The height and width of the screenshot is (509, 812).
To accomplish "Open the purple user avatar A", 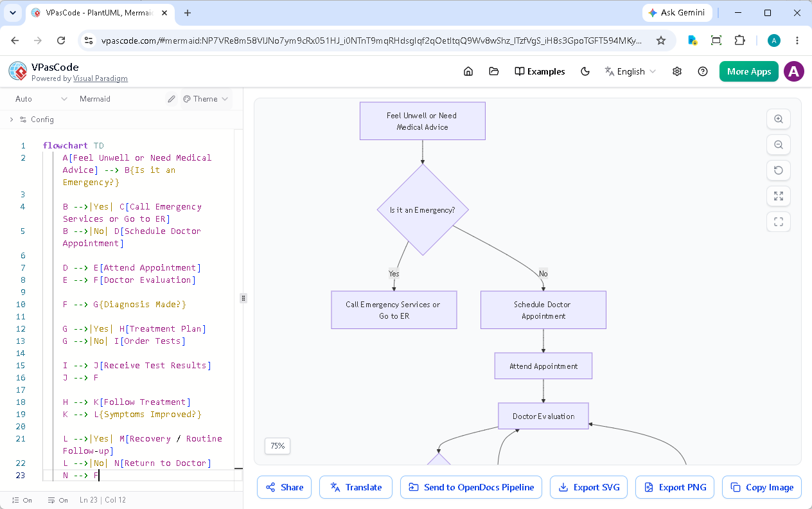I will click(x=794, y=71).
